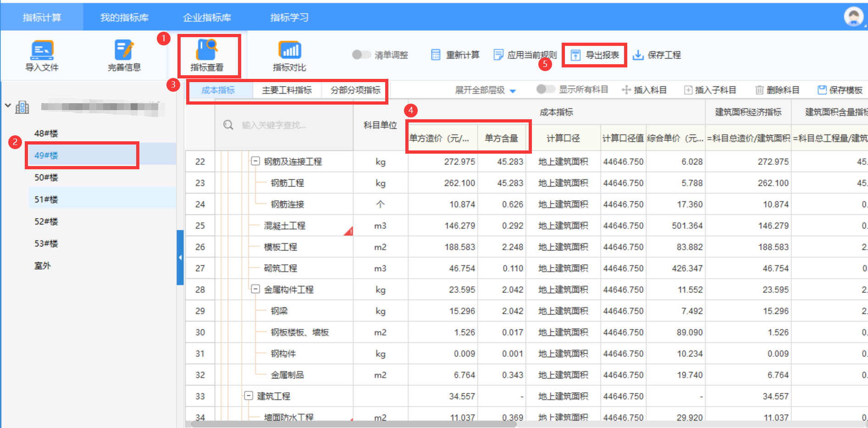
Task: Select the 主要工料指标 tab
Action: [x=287, y=90]
